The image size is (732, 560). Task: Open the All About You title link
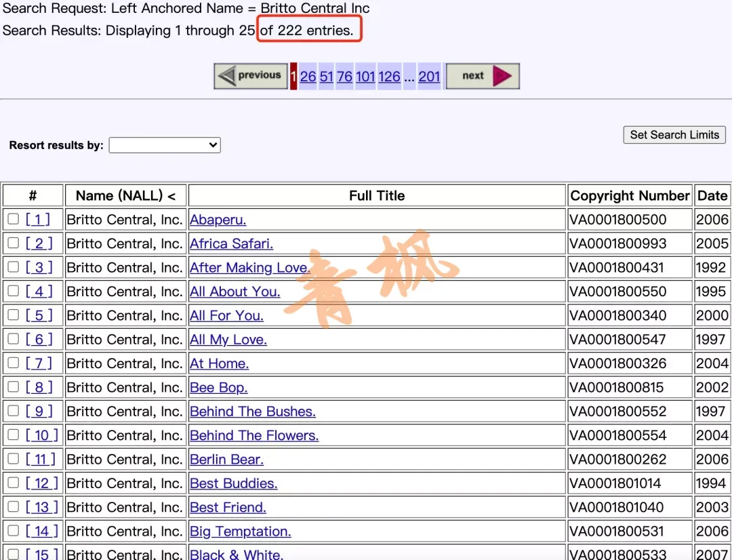pos(235,292)
